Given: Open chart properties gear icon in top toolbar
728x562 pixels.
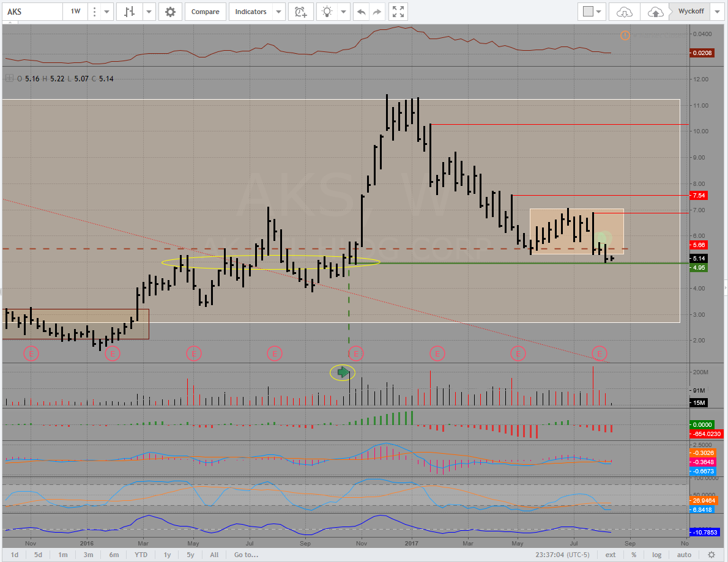Looking at the screenshot, I should pyautogui.click(x=170, y=12).
